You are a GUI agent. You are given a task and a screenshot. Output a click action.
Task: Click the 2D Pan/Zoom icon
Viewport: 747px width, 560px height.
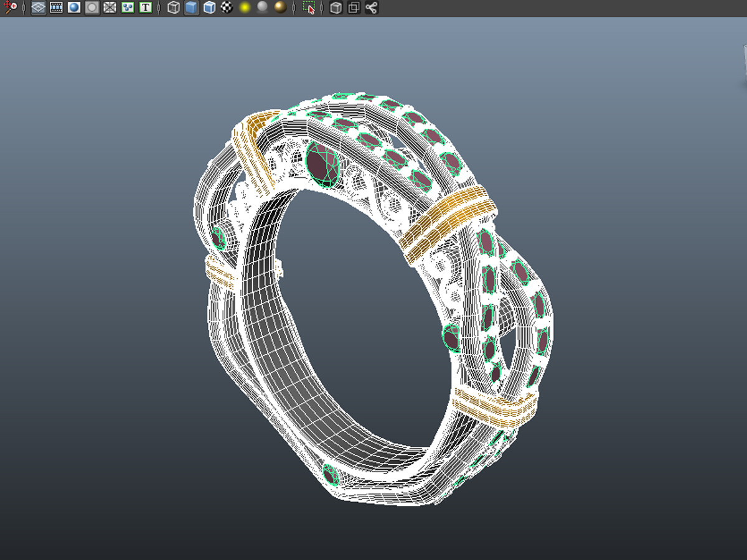click(10, 8)
